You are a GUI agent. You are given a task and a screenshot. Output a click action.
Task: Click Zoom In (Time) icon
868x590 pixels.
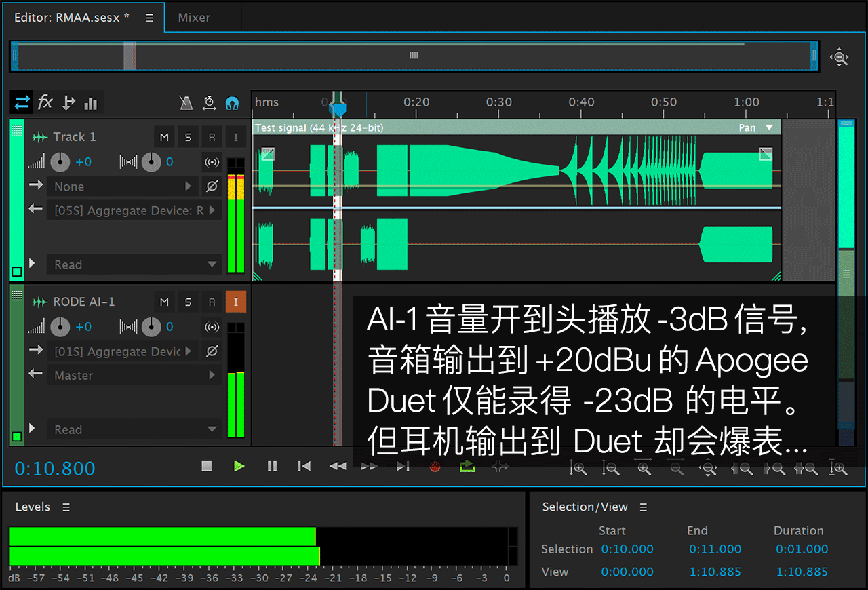pyautogui.click(x=644, y=467)
